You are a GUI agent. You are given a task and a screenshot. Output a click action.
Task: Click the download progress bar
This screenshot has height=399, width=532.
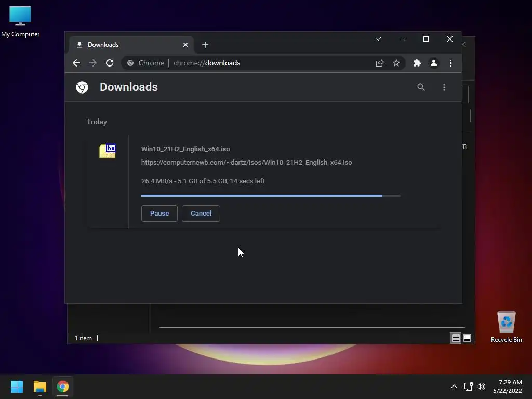tap(271, 196)
